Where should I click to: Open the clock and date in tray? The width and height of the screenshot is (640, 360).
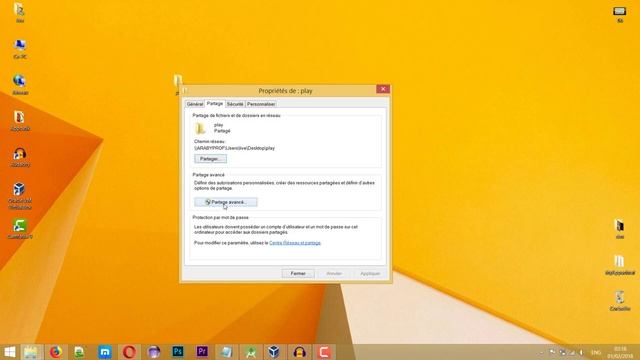click(620, 352)
